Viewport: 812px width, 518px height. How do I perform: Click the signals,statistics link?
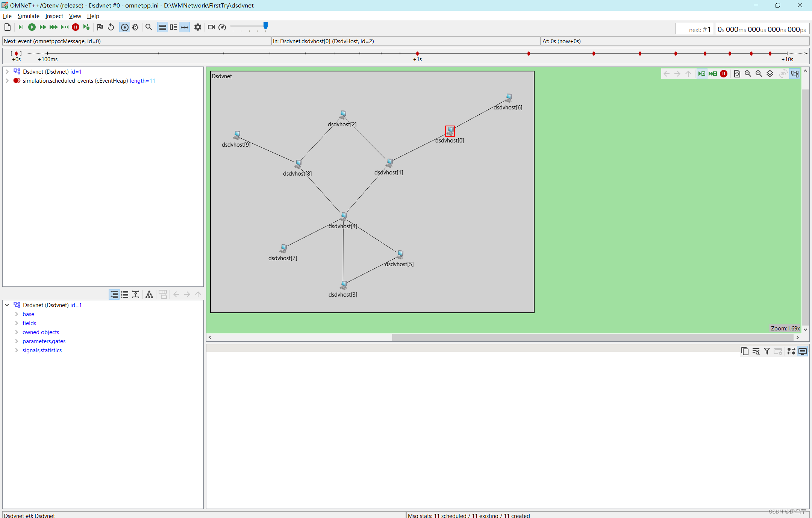(42, 350)
